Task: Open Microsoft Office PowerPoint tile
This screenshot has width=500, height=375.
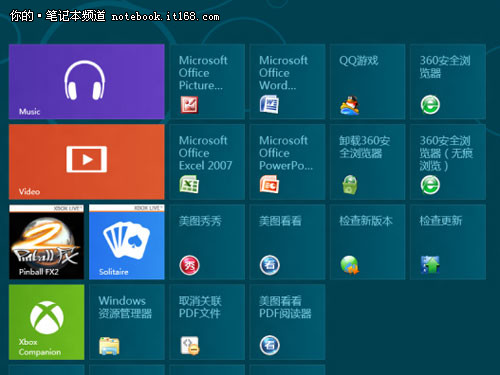Action: pyautogui.click(x=287, y=162)
